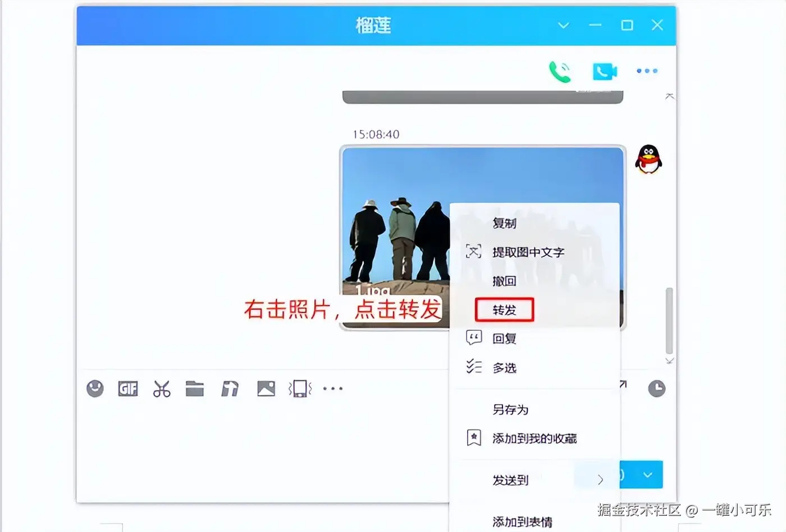Start a video call with the camera icon
Screen dimensions: 786x532
pyautogui.click(x=605, y=71)
